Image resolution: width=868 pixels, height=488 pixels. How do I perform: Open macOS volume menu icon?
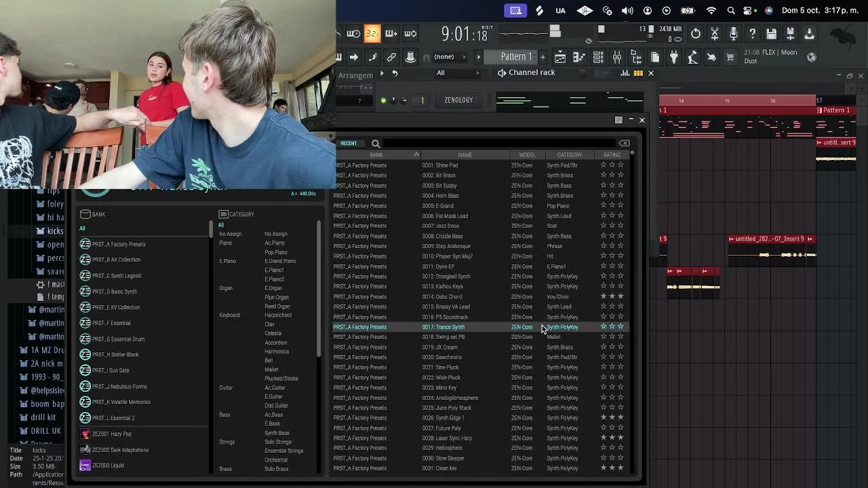[x=627, y=10]
